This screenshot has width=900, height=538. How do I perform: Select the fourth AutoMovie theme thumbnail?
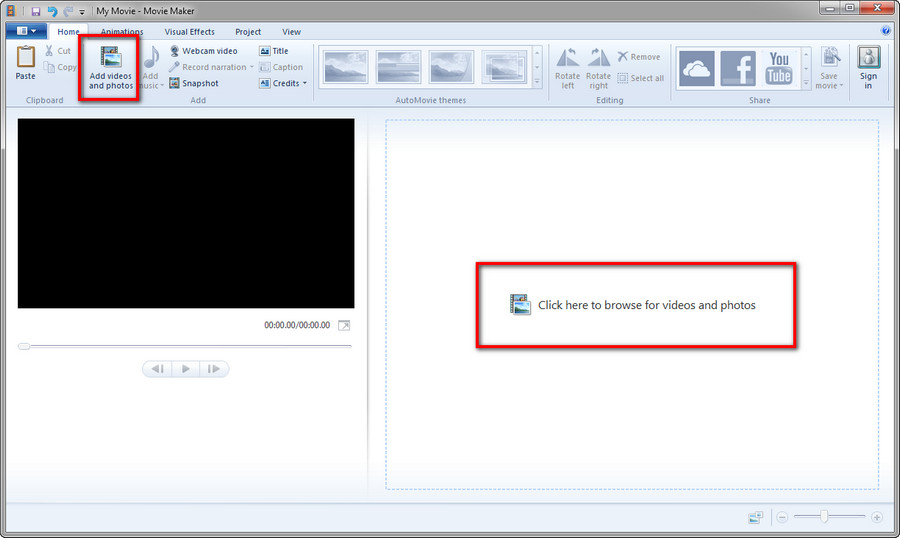coord(504,67)
